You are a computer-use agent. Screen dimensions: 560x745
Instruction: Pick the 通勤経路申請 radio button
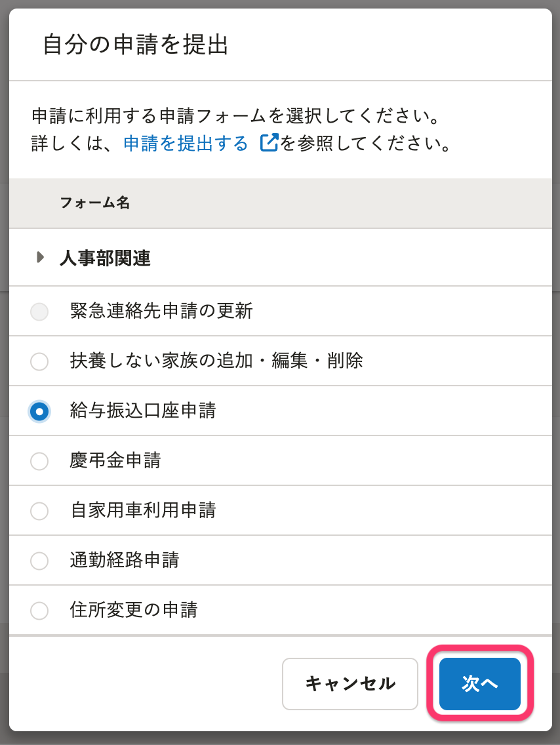pyautogui.click(x=39, y=561)
